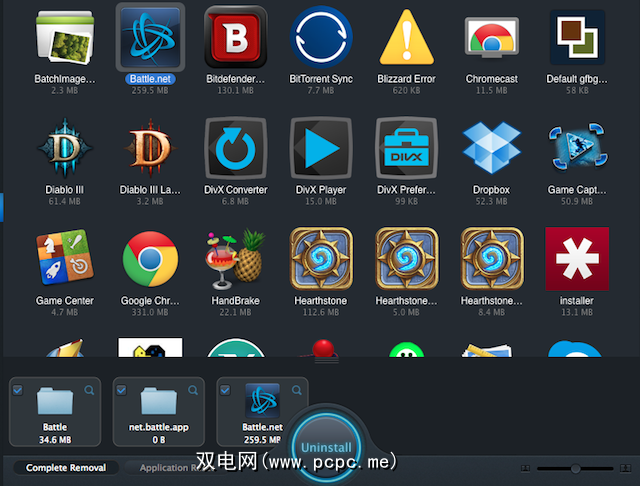Select the Google Chrome app icon
This screenshot has height=486, width=640.
[x=150, y=259]
